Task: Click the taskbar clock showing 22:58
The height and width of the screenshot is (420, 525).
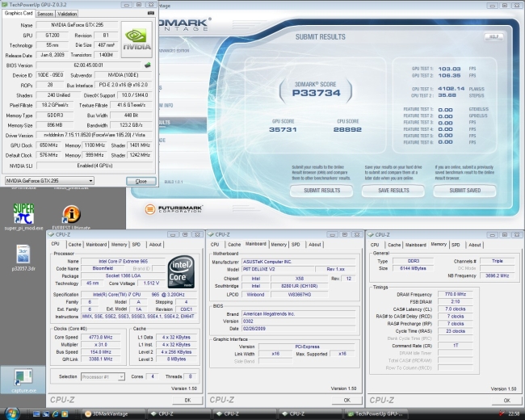Action: [514, 414]
